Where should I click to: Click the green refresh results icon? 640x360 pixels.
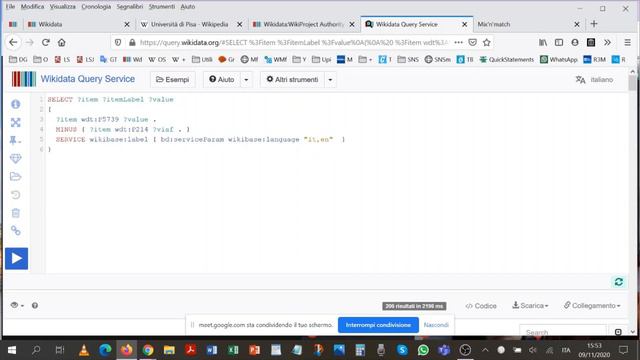click(619, 282)
